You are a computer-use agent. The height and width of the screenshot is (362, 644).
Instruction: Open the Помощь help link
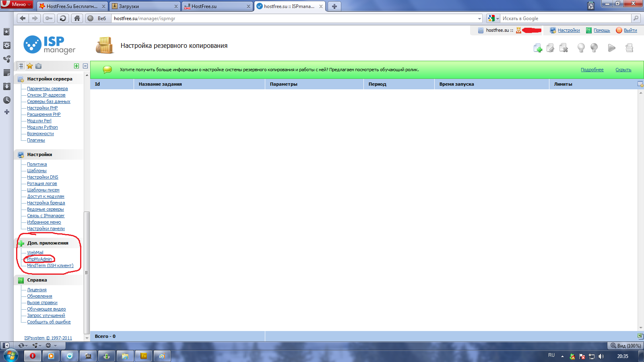click(602, 30)
